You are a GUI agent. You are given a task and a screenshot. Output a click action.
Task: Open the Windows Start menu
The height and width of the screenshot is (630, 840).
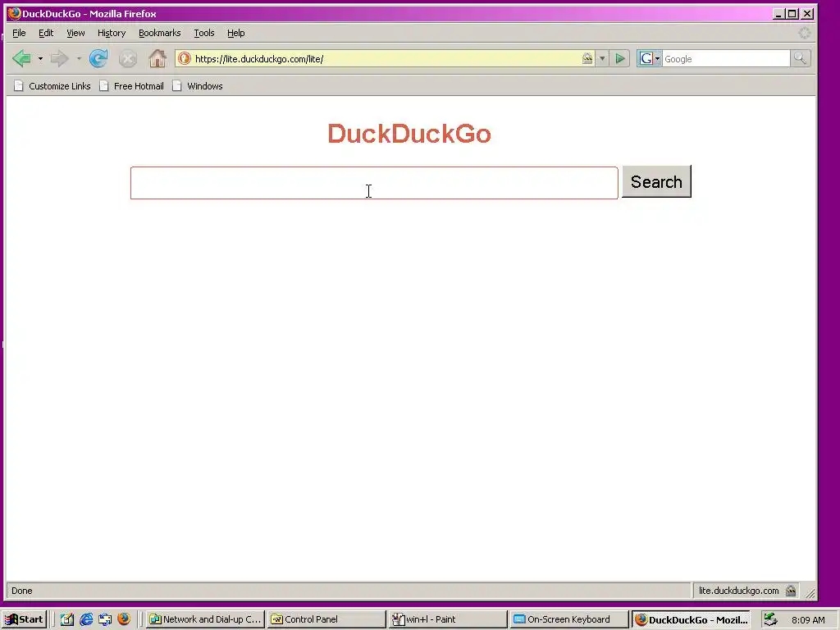[x=24, y=619]
